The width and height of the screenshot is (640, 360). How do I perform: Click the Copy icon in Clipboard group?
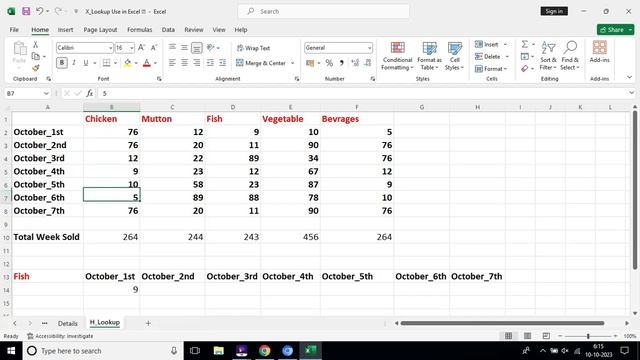coord(36,56)
